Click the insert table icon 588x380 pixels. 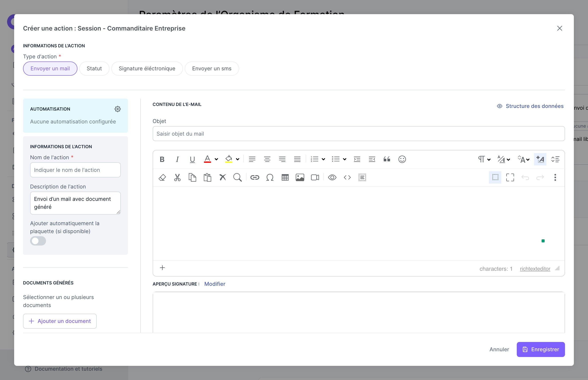click(285, 177)
